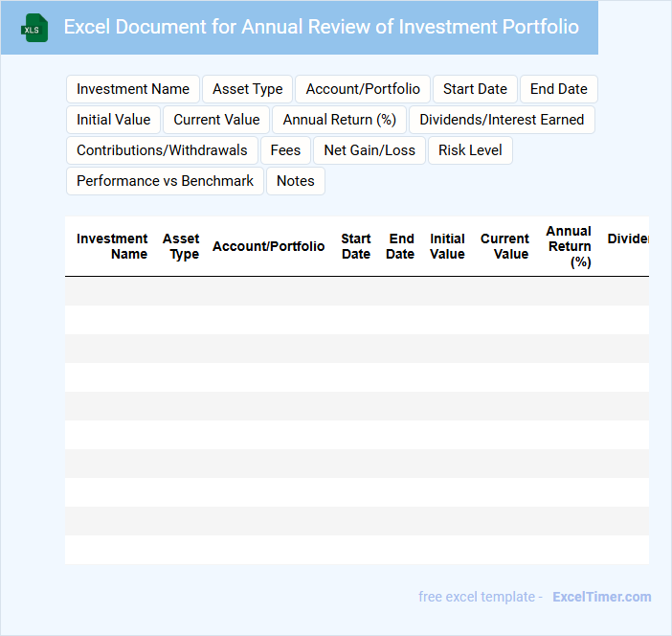Click the Investment Name column header
Image resolution: width=672 pixels, height=636 pixels.
112,246
